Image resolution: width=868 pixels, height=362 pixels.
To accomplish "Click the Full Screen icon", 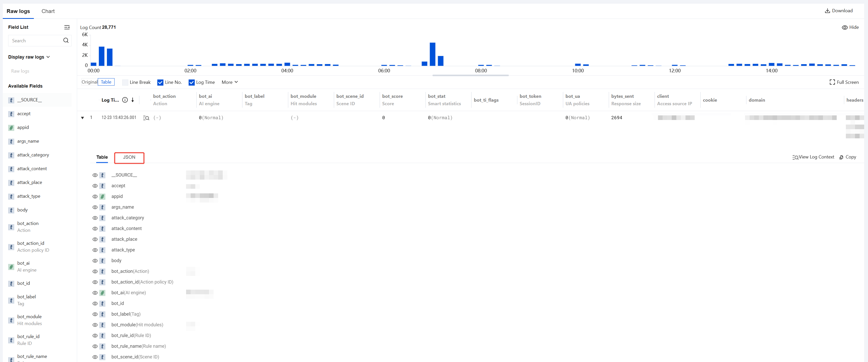I will point(832,82).
